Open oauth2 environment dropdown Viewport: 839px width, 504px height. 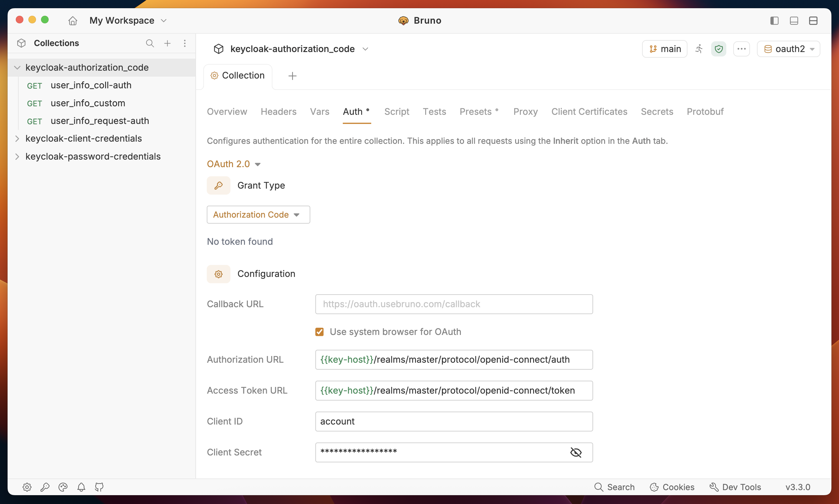point(788,49)
